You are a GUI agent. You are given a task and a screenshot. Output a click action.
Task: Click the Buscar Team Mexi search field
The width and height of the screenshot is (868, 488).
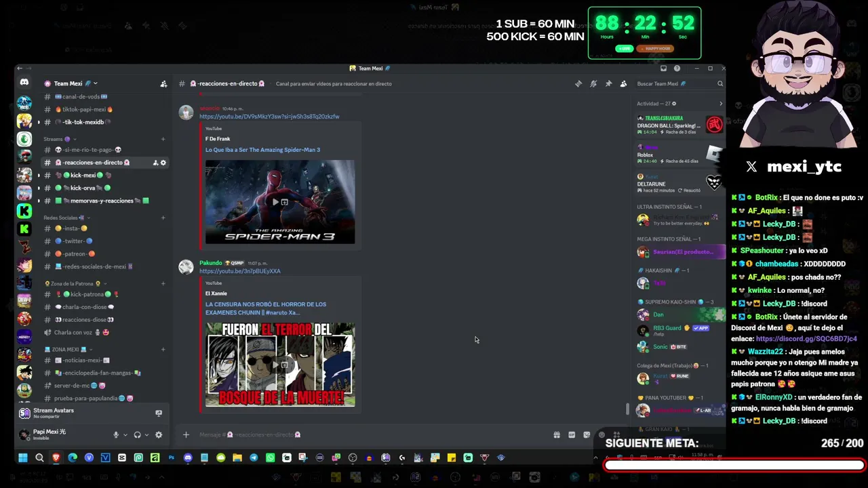[680, 84]
